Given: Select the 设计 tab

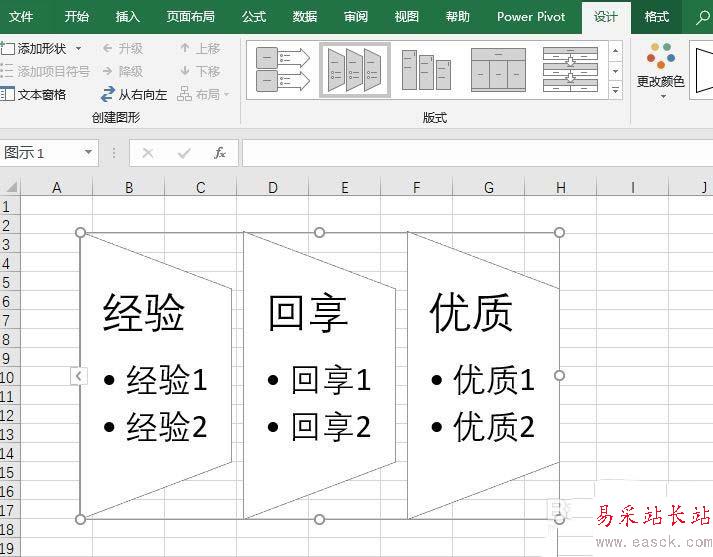Looking at the screenshot, I should [x=606, y=17].
